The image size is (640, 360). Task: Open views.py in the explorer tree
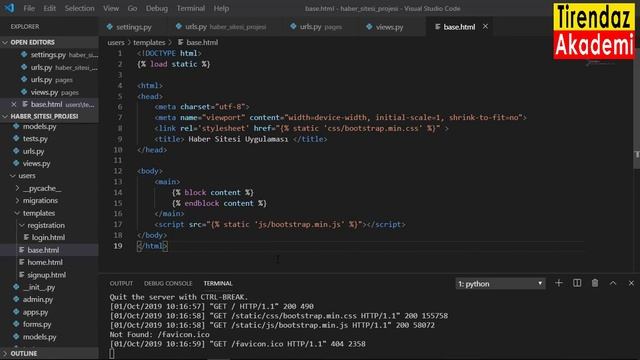click(x=36, y=164)
